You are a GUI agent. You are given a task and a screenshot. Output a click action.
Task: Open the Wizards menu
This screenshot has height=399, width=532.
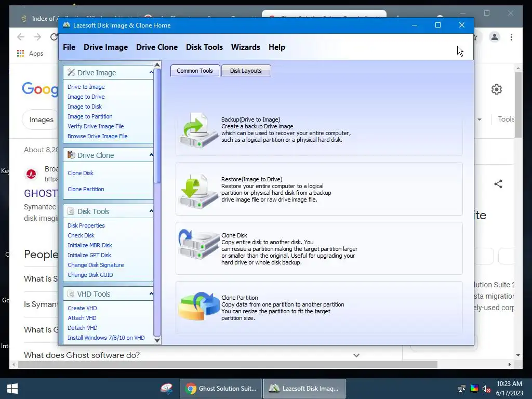pyautogui.click(x=246, y=47)
